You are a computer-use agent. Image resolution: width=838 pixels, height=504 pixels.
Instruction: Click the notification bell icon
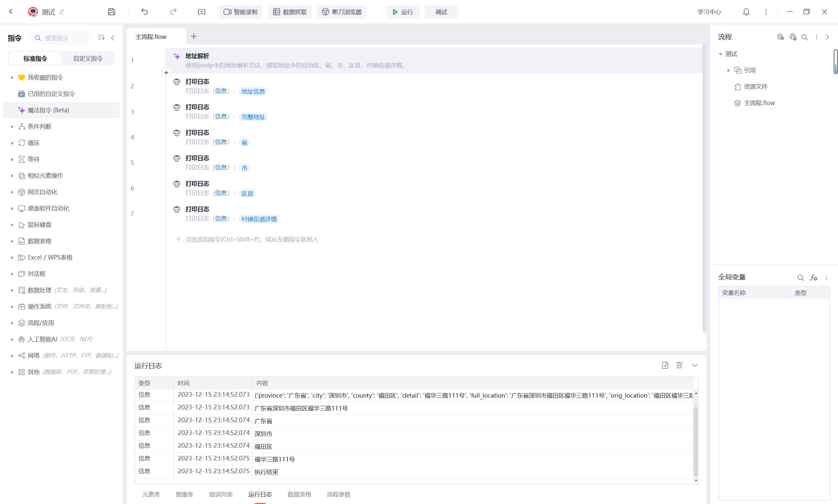[746, 12]
